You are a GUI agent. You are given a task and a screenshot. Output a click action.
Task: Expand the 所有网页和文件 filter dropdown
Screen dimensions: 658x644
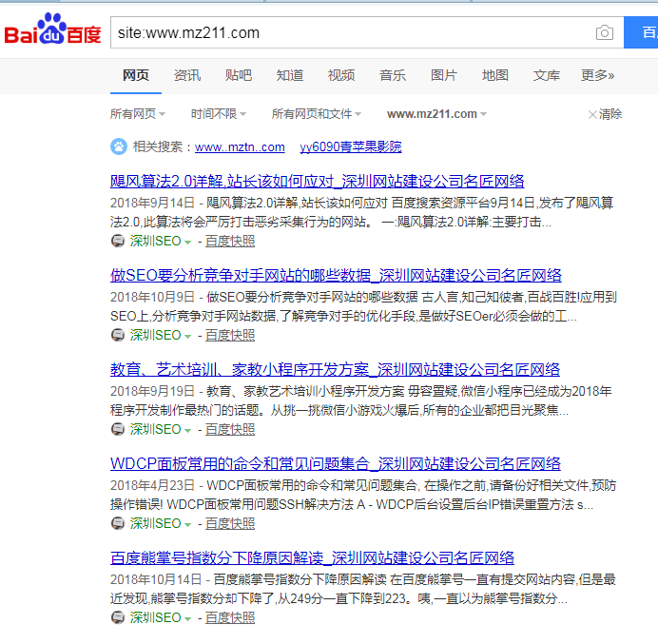click(317, 114)
